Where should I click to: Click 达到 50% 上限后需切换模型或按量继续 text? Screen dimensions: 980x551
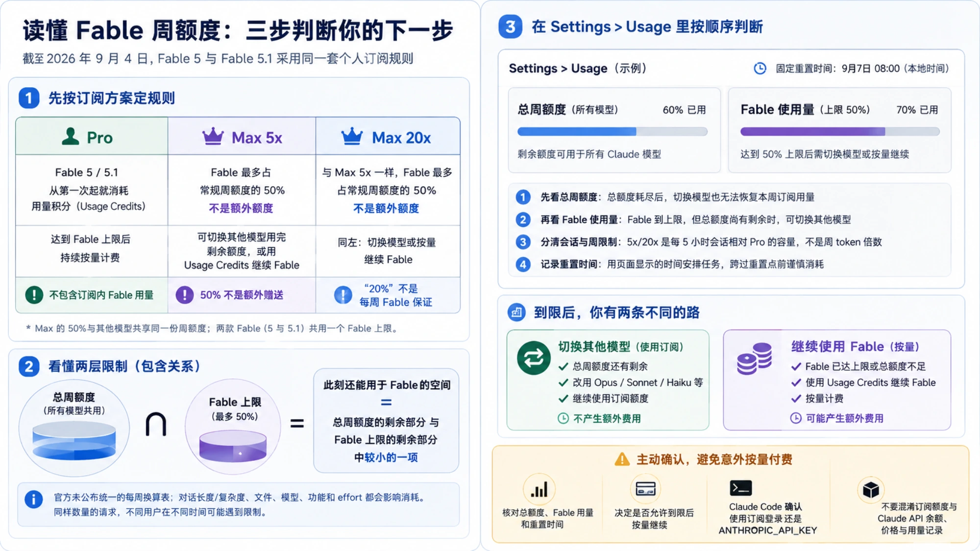[825, 154]
